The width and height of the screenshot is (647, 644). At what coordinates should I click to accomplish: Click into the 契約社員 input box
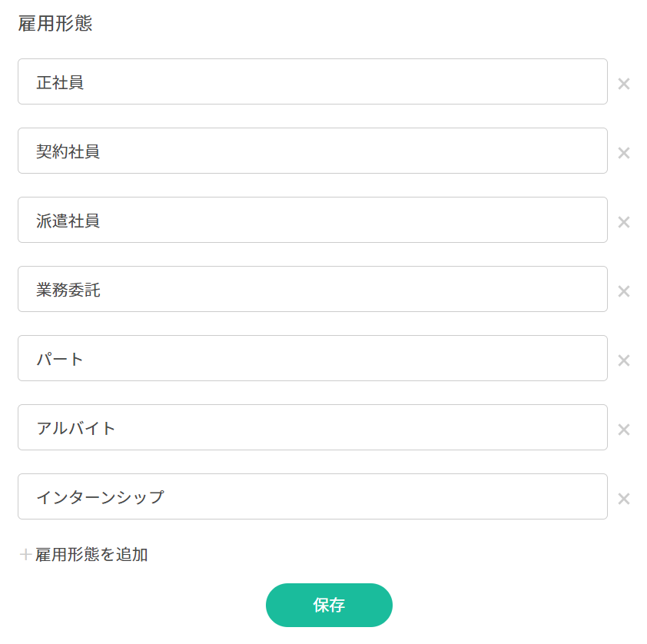[312, 151]
